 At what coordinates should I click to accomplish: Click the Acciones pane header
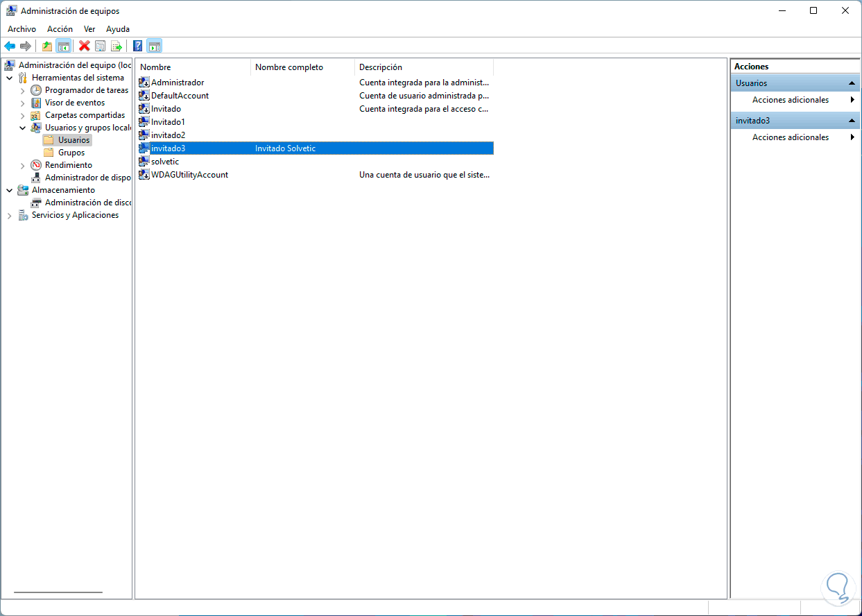click(795, 67)
